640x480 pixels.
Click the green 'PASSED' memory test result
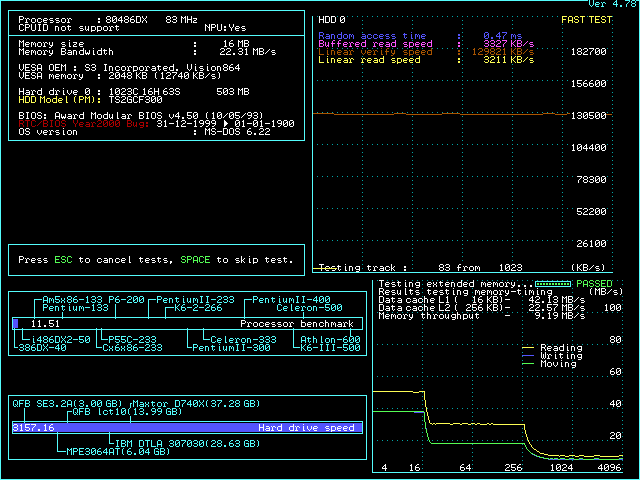coord(594,284)
